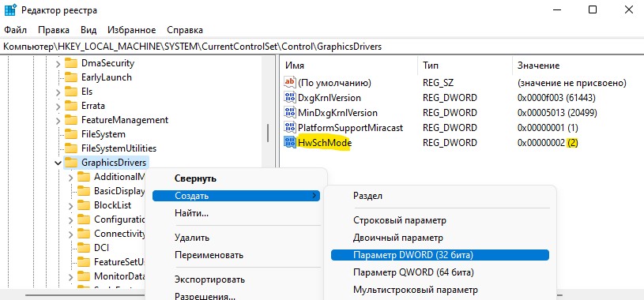Click the 0x0000f003 (61443) data cell
The width and height of the screenshot is (644, 300).
tap(557, 98)
